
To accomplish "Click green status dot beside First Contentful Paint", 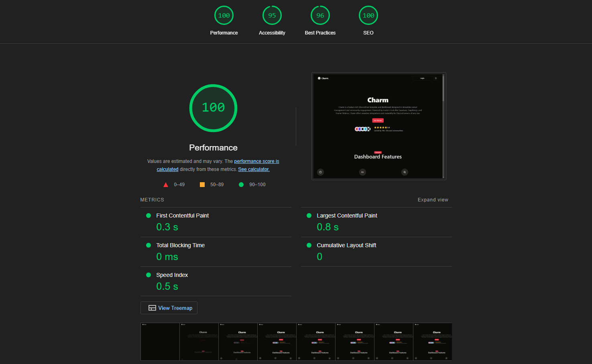I will coord(149,216).
